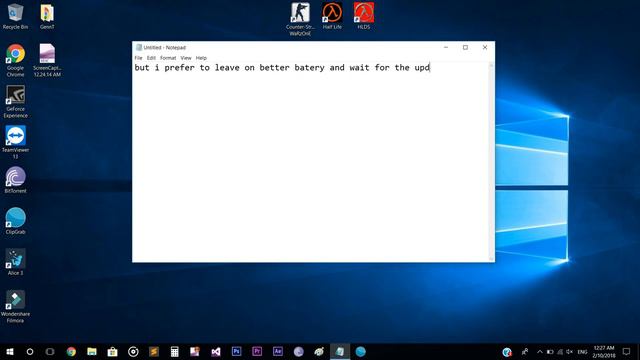The height and width of the screenshot is (360, 640).
Task: Select Wondershare Filmora desktop shortcut
Action: [x=16, y=307]
